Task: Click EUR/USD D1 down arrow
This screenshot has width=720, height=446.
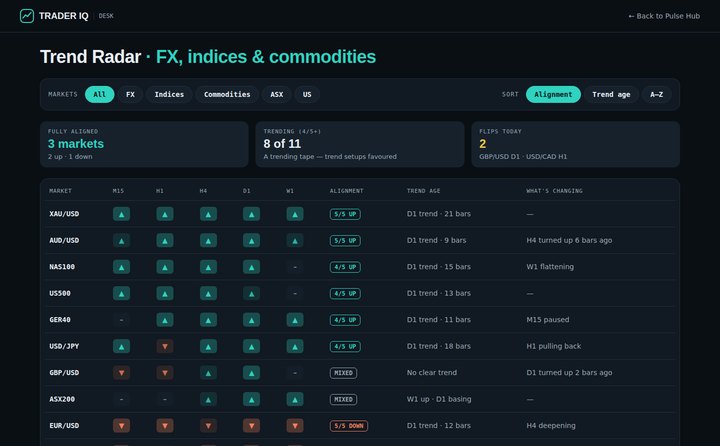Action: (x=251, y=426)
